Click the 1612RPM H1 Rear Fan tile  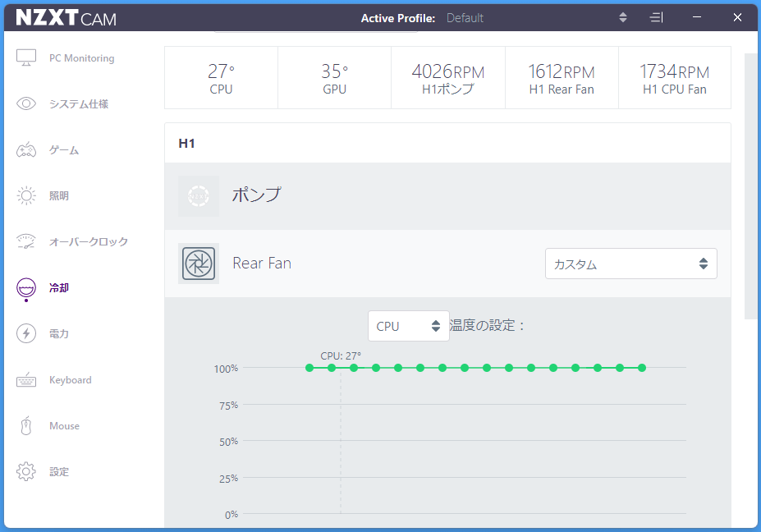click(x=562, y=78)
